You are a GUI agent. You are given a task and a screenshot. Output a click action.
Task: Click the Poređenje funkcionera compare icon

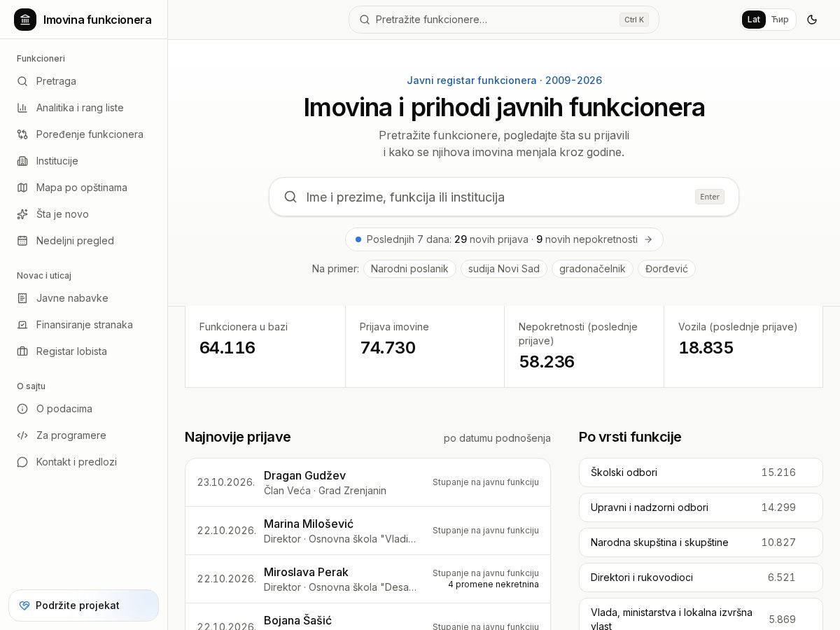[x=22, y=134]
